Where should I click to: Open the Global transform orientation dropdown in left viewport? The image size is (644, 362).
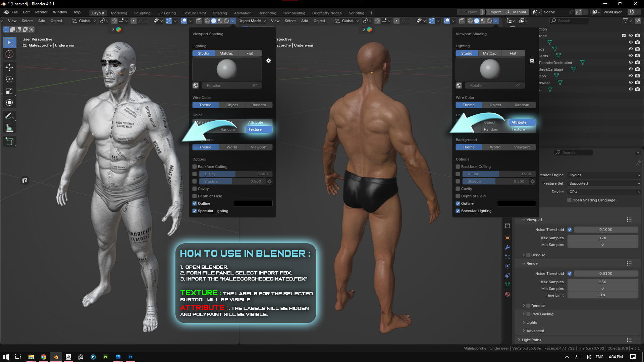pyautogui.click(x=84, y=21)
